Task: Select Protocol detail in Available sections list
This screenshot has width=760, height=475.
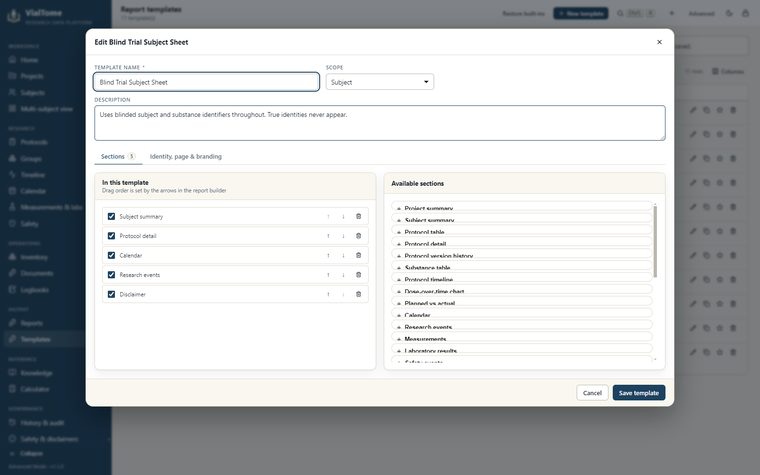Action: [522, 242]
